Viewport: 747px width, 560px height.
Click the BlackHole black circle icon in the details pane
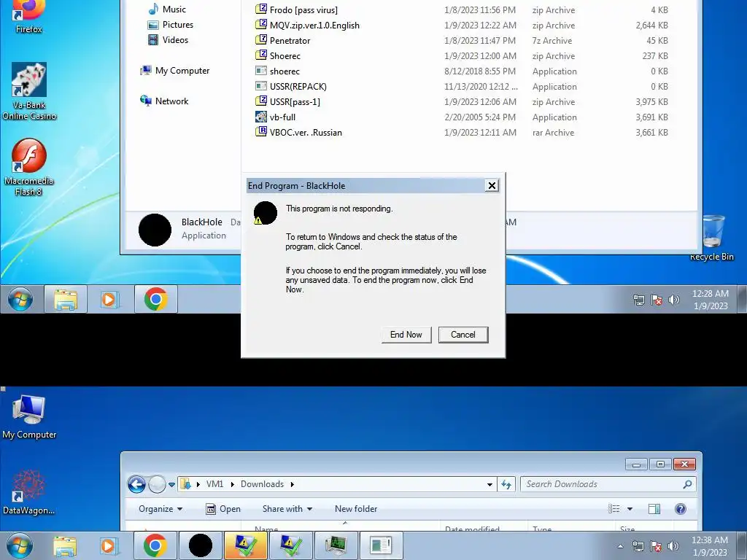pos(155,230)
